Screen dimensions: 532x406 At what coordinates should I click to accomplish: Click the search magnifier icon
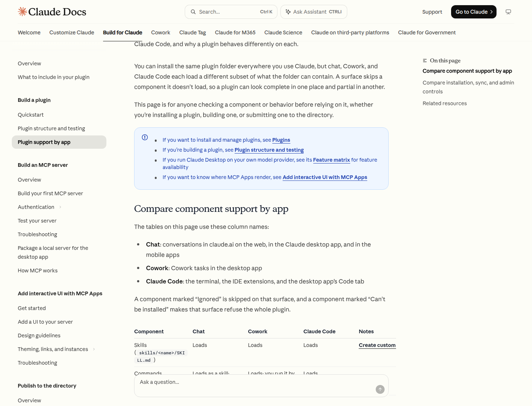[x=193, y=12]
